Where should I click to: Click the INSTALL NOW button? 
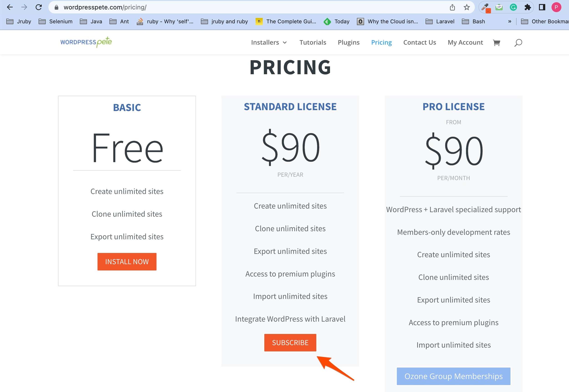point(127,262)
